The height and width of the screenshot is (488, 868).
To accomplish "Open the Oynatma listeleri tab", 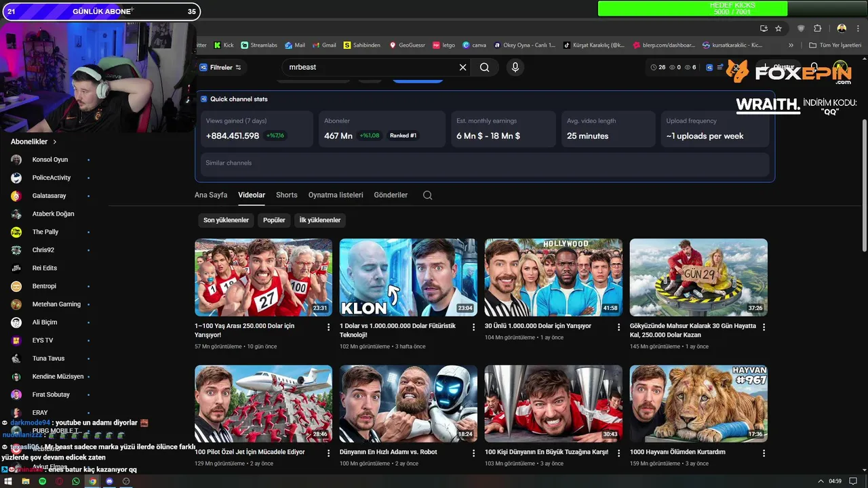I will click(336, 195).
